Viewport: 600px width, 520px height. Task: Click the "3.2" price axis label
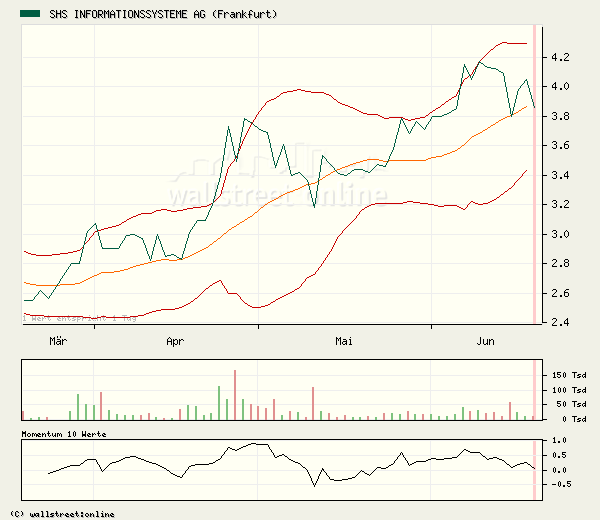click(560, 204)
